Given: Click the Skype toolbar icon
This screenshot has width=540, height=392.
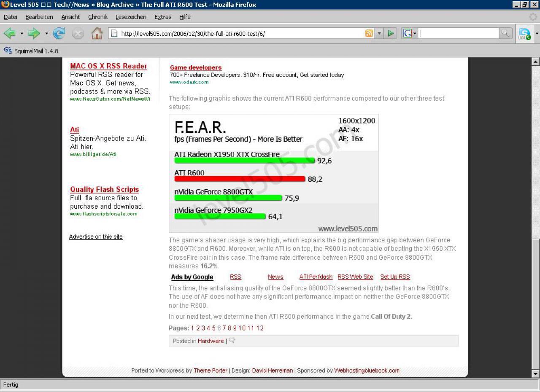Looking at the screenshot, I should click(524, 34).
